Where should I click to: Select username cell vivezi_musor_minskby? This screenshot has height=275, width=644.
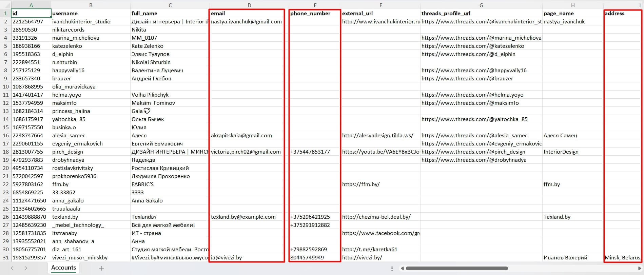coord(91,257)
